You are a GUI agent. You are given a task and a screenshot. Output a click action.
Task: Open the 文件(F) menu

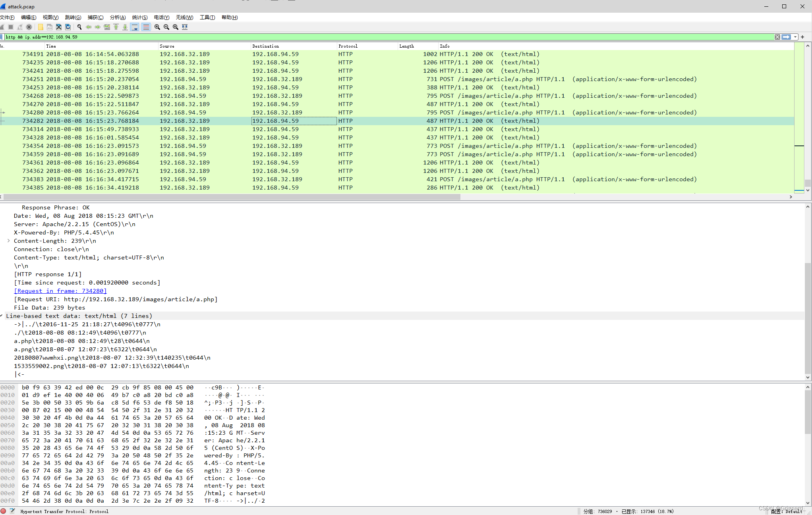[7, 17]
